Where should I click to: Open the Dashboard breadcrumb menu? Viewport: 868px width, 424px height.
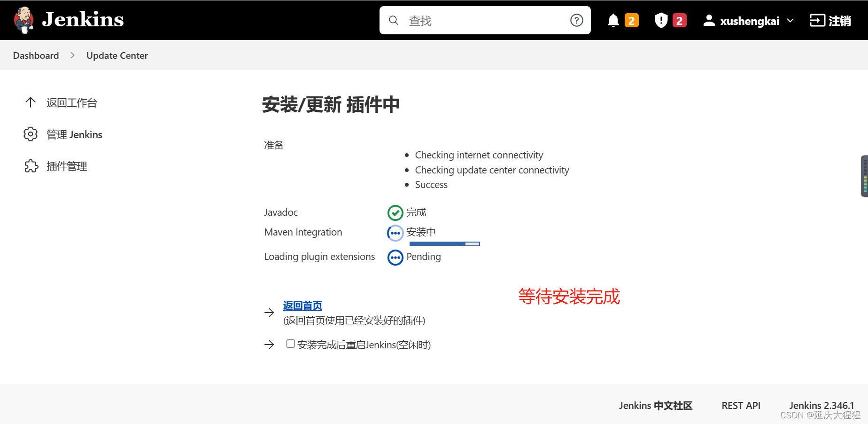tap(36, 55)
